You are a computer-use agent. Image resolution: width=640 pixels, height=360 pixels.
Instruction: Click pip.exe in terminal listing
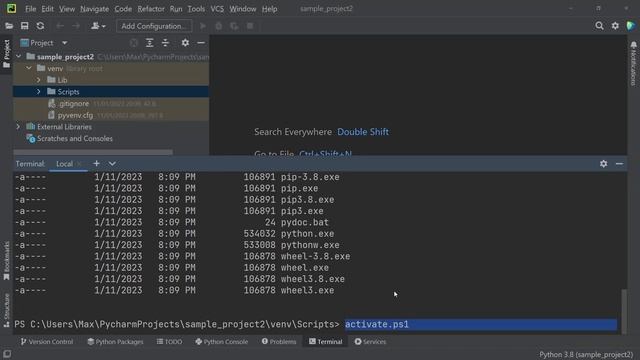point(300,189)
